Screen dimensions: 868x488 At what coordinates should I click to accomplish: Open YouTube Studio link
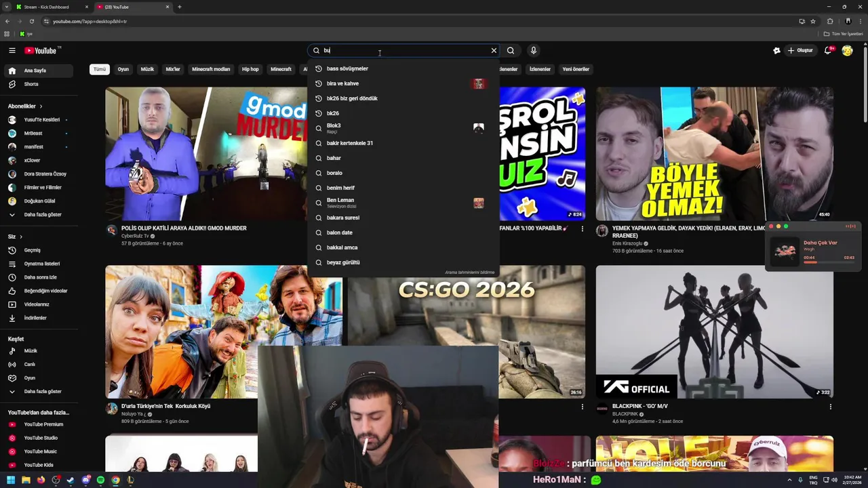tap(38, 438)
